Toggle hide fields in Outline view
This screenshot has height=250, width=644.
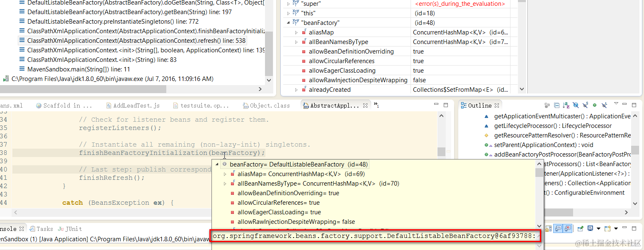coord(576,105)
